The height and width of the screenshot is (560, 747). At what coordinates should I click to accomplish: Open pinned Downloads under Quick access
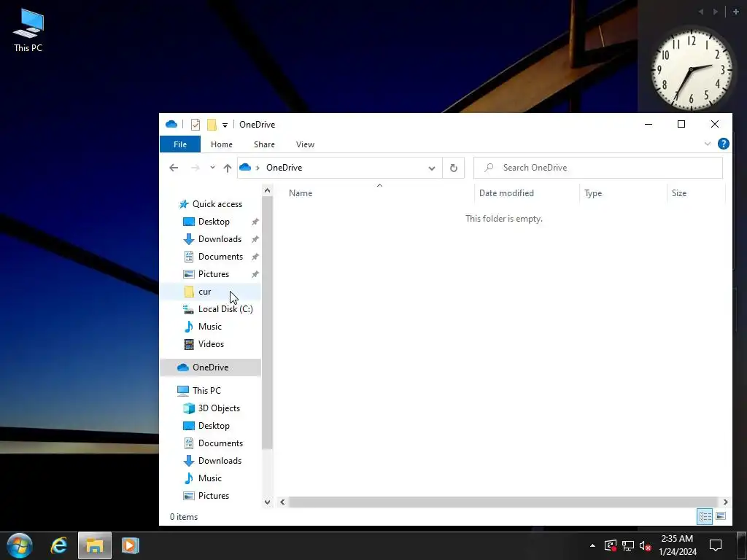point(220,239)
